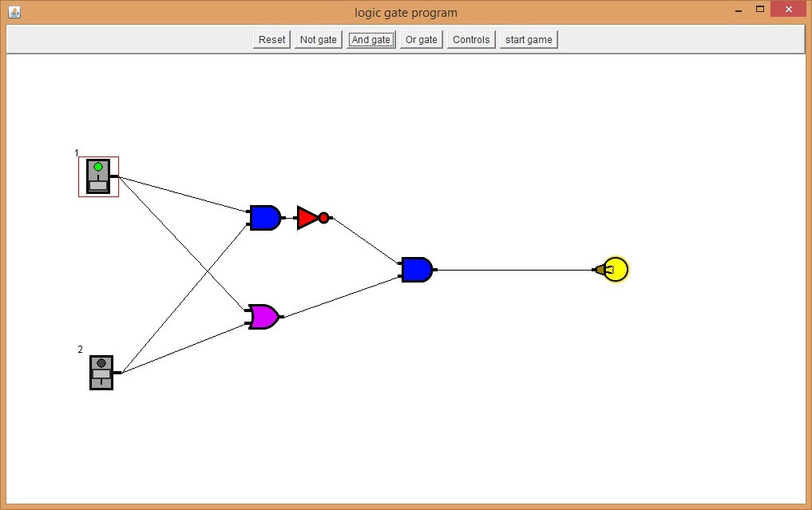Click start game button
Screen dimensions: 812x510
[x=529, y=40]
